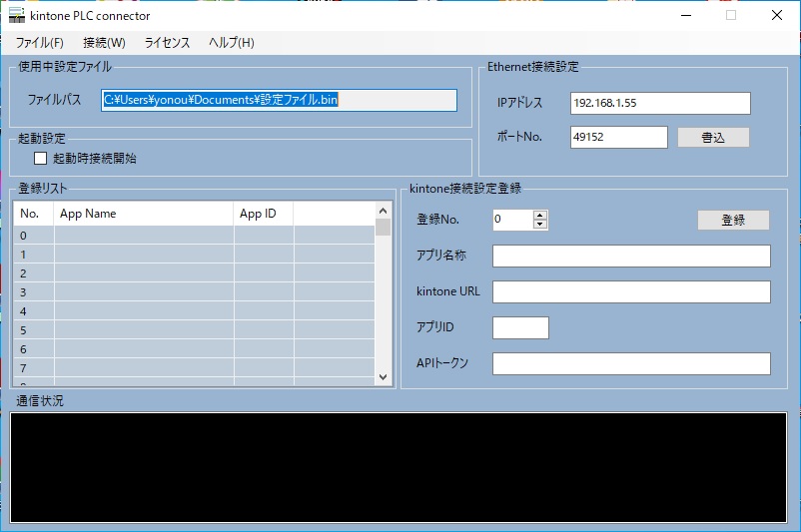This screenshot has height=532, width=801.
Task: Open the ヘルプ(H) menu
Action: click(x=231, y=43)
